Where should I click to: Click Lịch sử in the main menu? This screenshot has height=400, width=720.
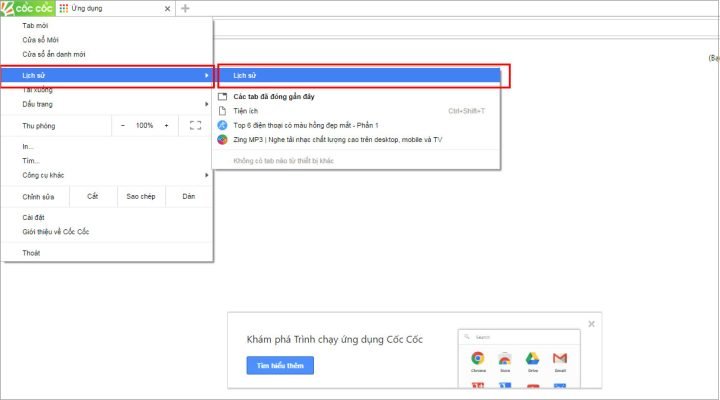click(107, 75)
